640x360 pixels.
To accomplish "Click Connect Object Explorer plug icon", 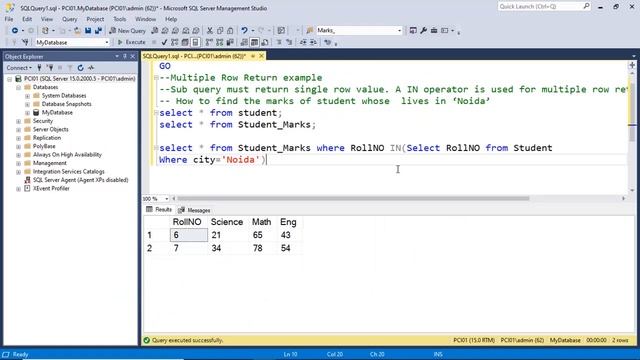I will click(x=40, y=68).
